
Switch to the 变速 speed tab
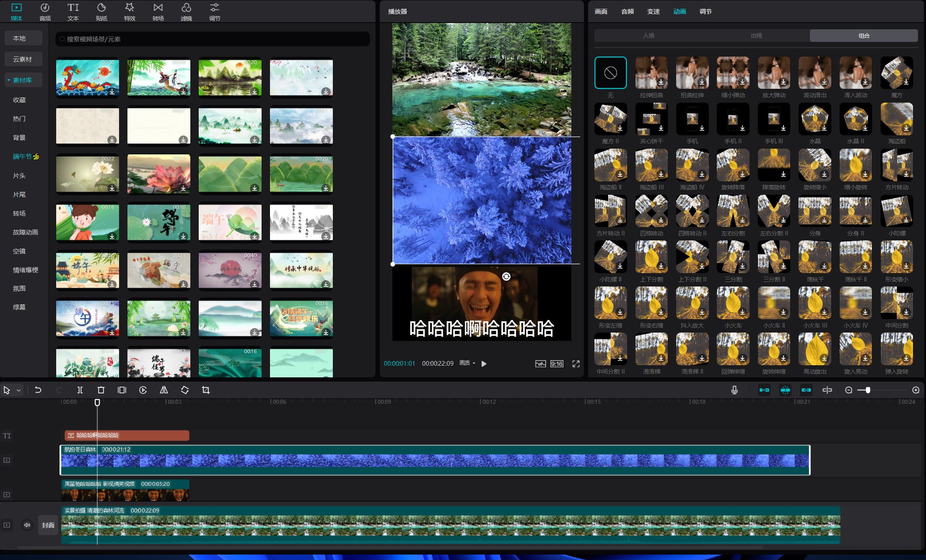tap(654, 11)
